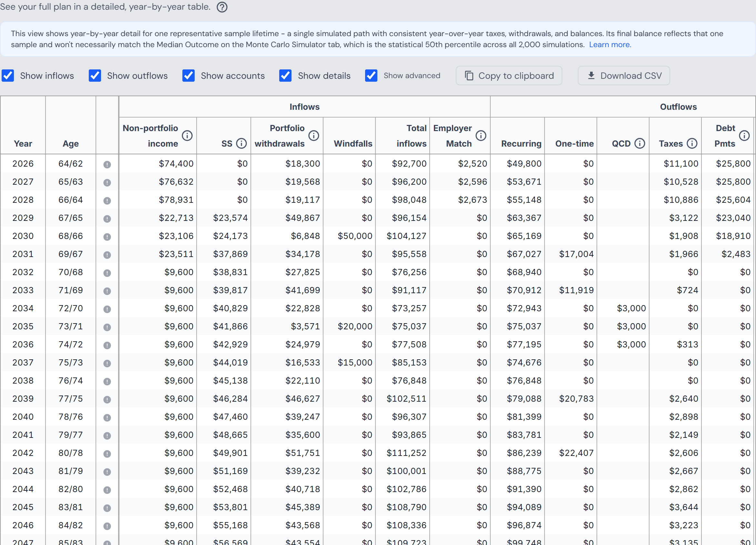Click the alert icon in 2037 row
This screenshot has width=756, height=545.
tap(107, 363)
